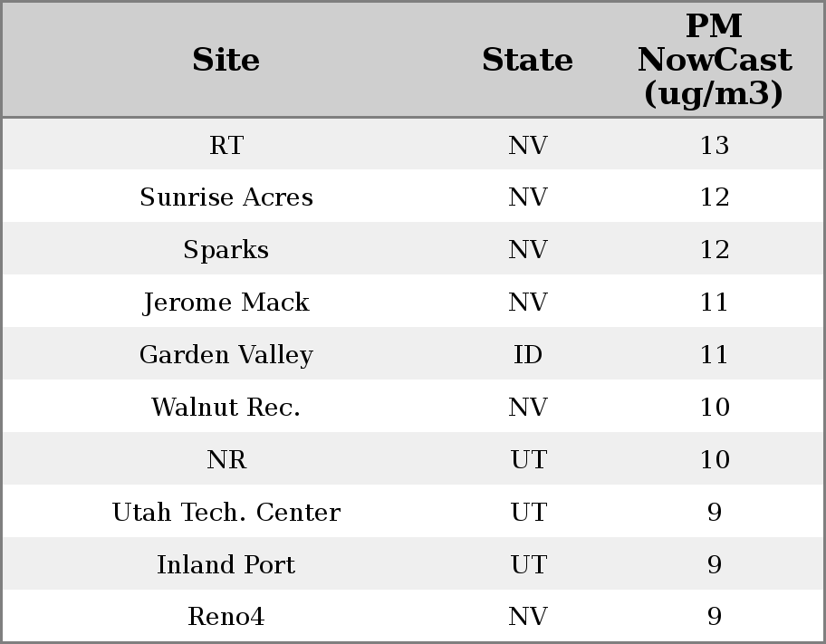Select the Jerome Mack row name

226,303
